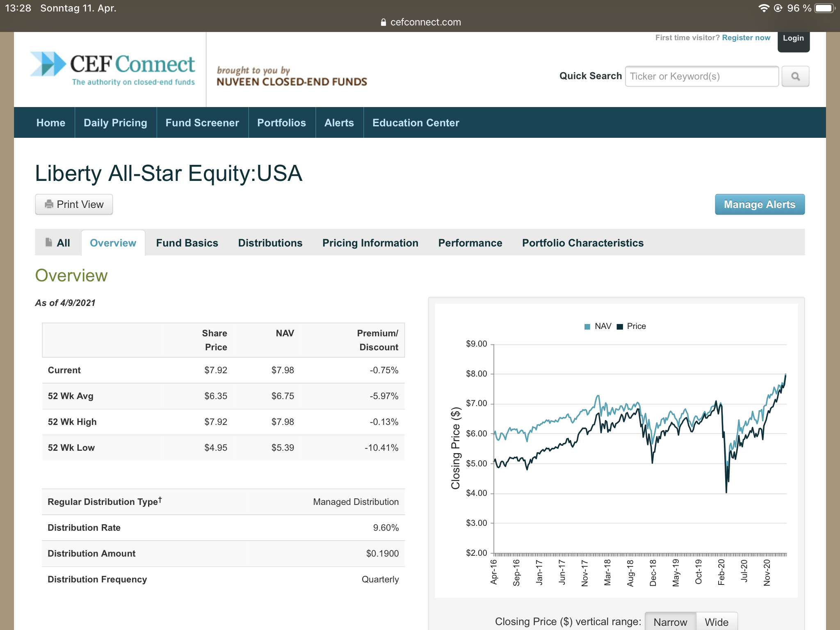
Task: Tap the Wi-Fi icon in status bar
Action: pyautogui.click(x=763, y=8)
